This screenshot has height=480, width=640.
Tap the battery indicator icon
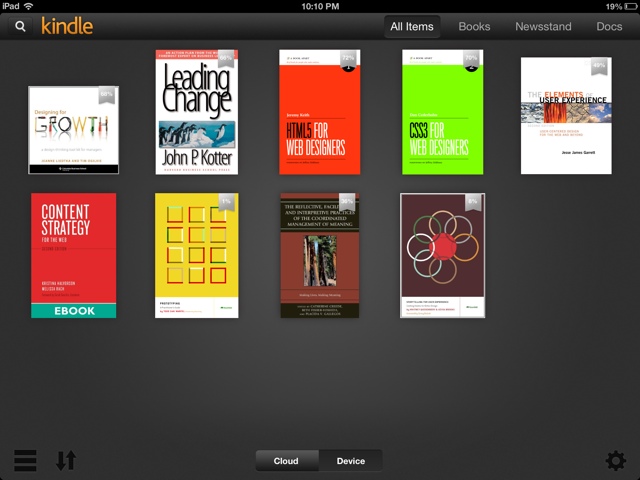[630, 6]
